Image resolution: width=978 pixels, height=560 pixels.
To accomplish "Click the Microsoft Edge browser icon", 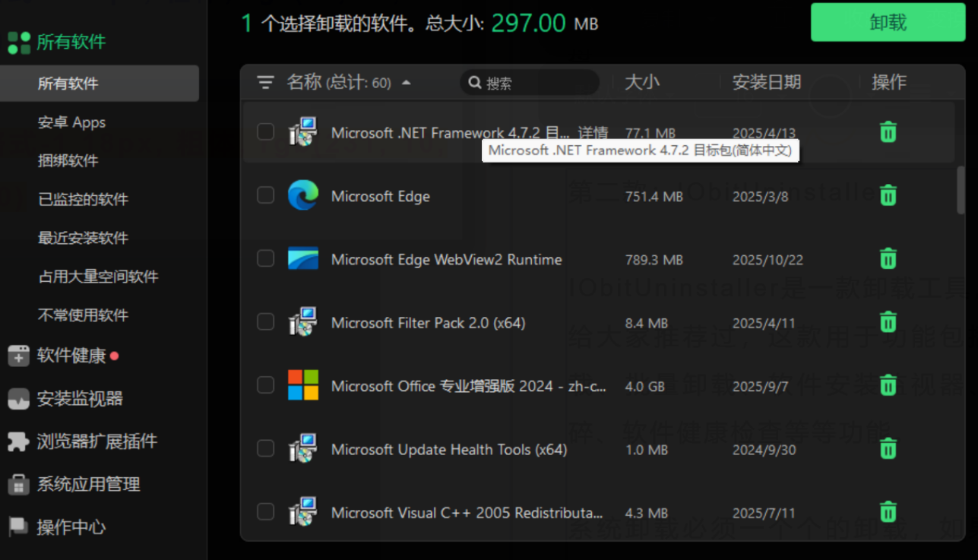I will point(303,196).
